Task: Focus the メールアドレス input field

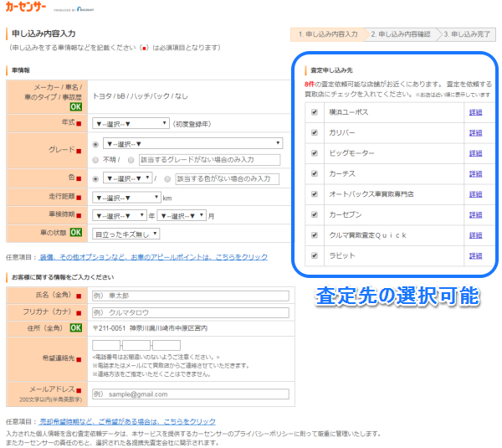Action: point(191,394)
